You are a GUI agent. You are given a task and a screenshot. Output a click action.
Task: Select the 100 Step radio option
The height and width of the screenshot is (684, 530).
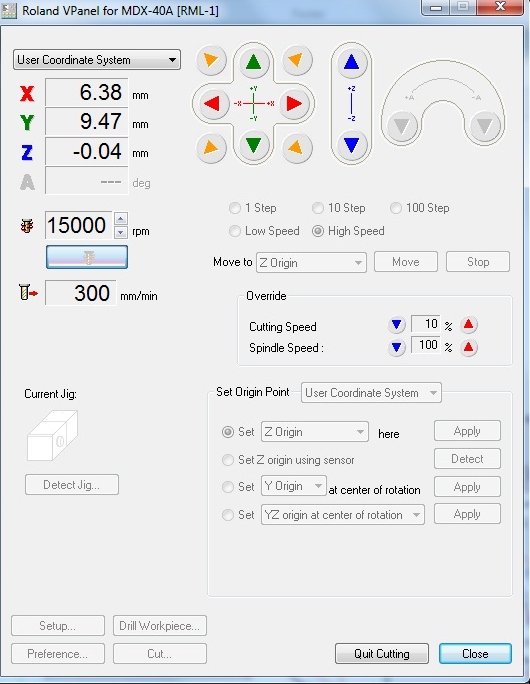[420, 208]
